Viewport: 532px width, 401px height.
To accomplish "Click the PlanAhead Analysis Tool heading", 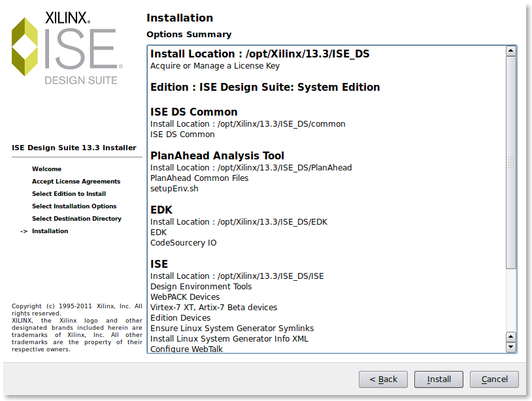I will click(217, 155).
